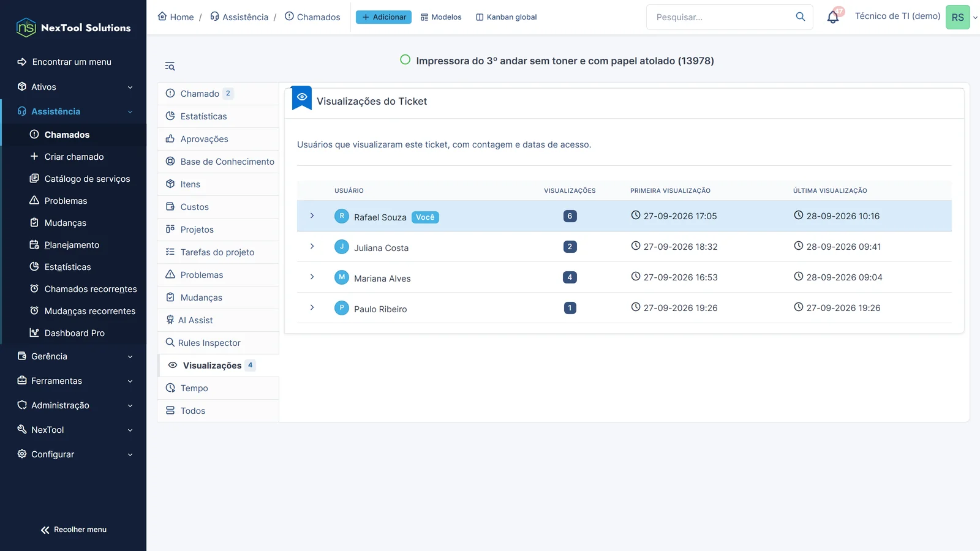Screen dimensions: 980x551
Task: Click Juliana Costa's avatar icon
Action: (x=342, y=247)
